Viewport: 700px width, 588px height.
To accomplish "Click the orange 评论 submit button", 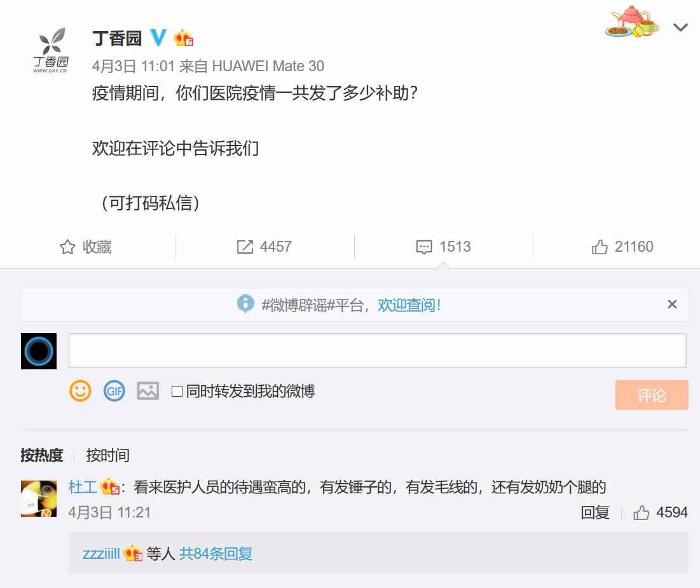I will click(651, 395).
